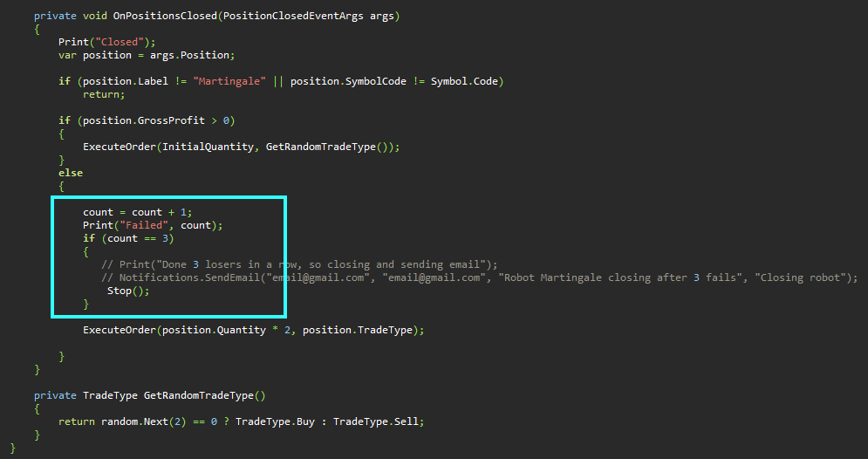Click InitialQuantity in ExecuteOrder call
Viewport: 868px width, 459px height.
(208, 147)
